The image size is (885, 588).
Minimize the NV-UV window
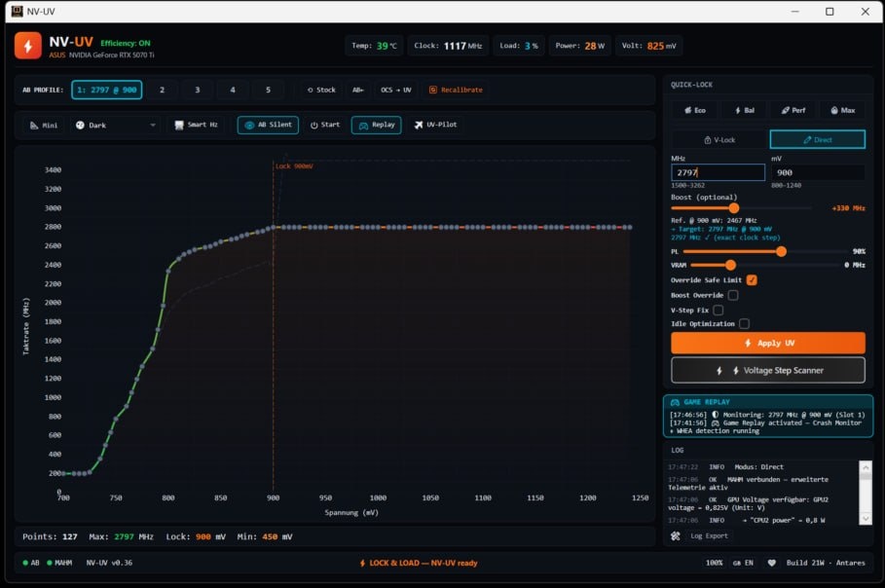(794, 12)
